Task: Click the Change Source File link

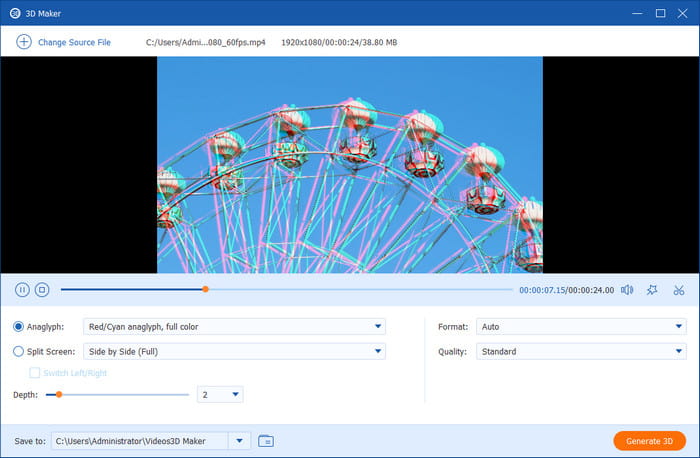Action: [74, 42]
